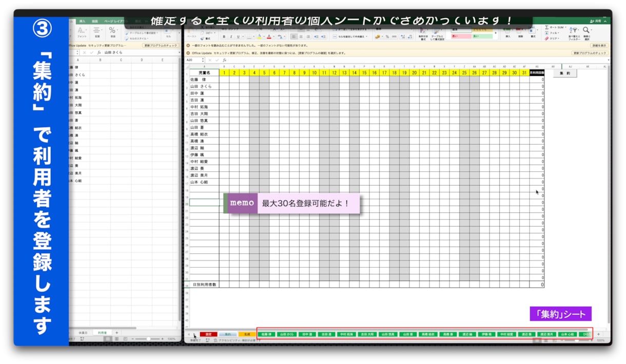Click アクセシビリティ status bar entry
This screenshot has height=364, width=626.
tap(237, 340)
